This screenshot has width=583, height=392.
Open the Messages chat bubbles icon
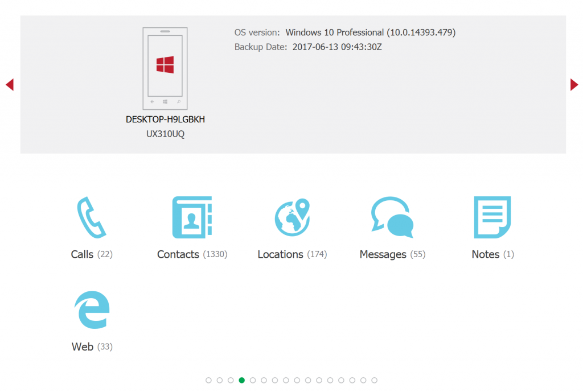point(392,217)
